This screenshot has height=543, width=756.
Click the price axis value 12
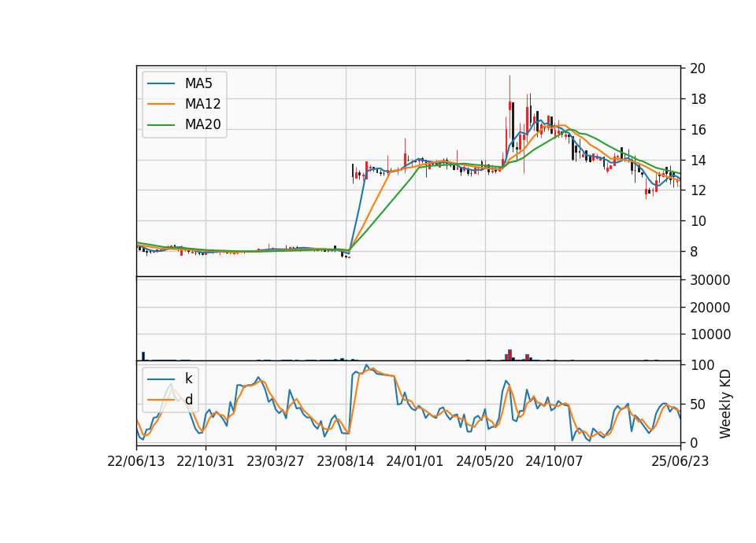click(x=698, y=190)
